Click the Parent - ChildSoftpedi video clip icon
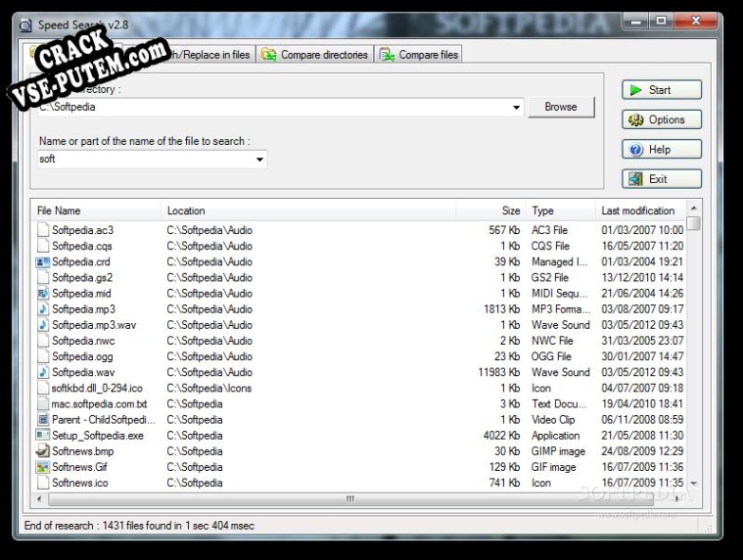 (x=43, y=420)
